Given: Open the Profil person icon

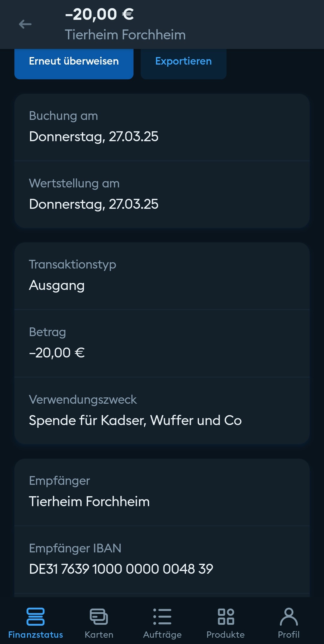Looking at the screenshot, I should (289, 617).
